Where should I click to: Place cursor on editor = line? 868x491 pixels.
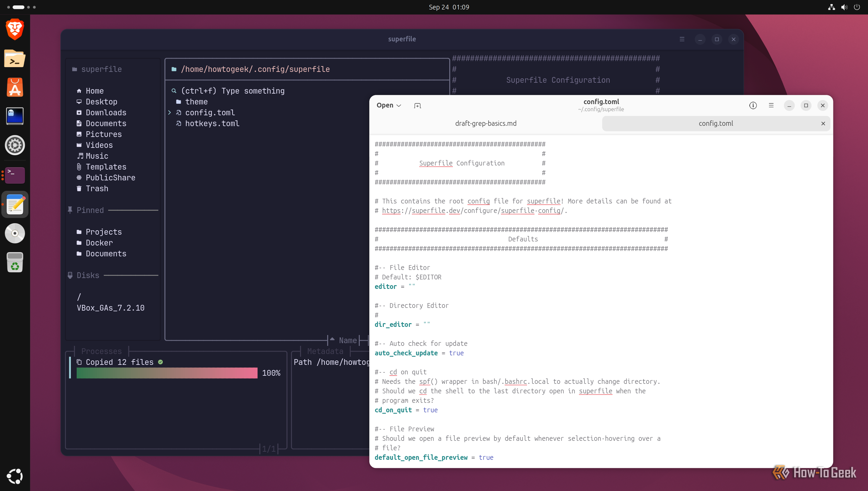[x=395, y=287]
